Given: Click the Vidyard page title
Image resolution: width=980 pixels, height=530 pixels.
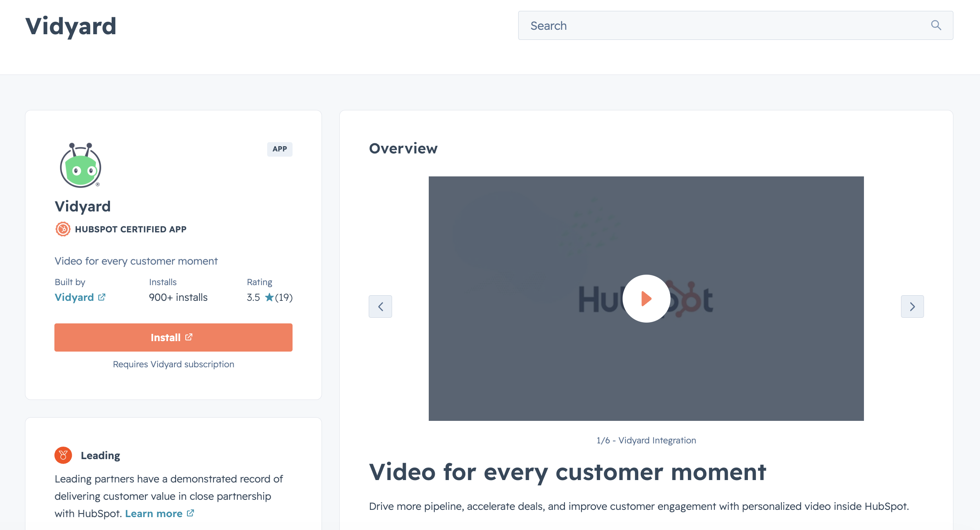Looking at the screenshot, I should [x=71, y=26].
